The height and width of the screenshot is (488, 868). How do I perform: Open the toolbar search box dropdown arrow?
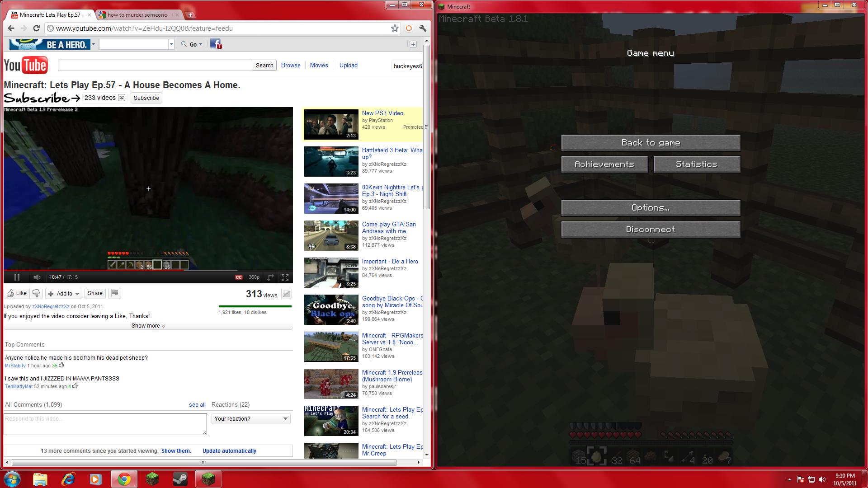coord(171,44)
